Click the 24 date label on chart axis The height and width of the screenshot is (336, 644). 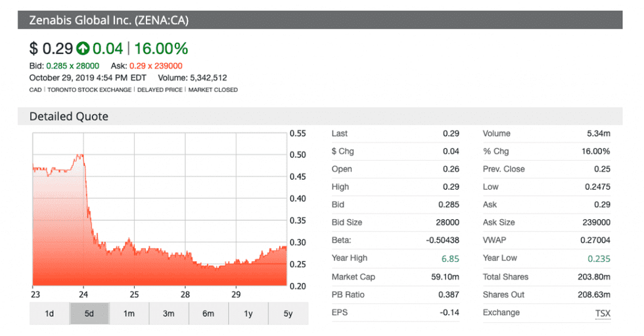pos(83,293)
